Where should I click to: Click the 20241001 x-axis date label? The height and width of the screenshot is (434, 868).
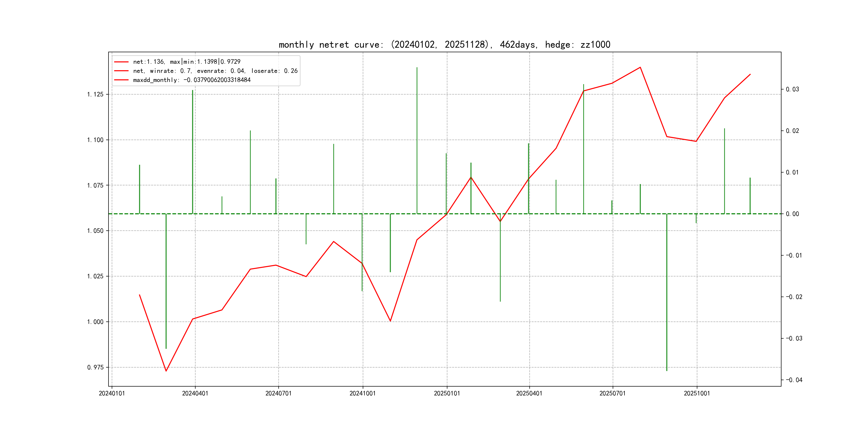click(362, 393)
